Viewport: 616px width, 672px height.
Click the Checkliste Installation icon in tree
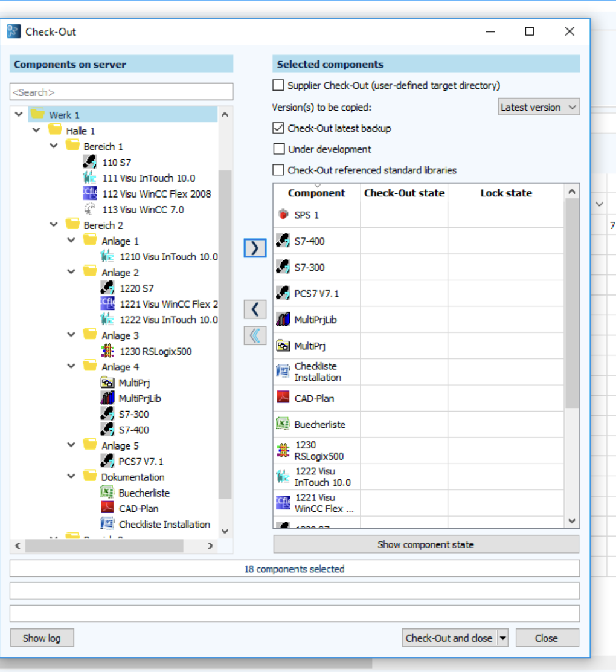107,524
